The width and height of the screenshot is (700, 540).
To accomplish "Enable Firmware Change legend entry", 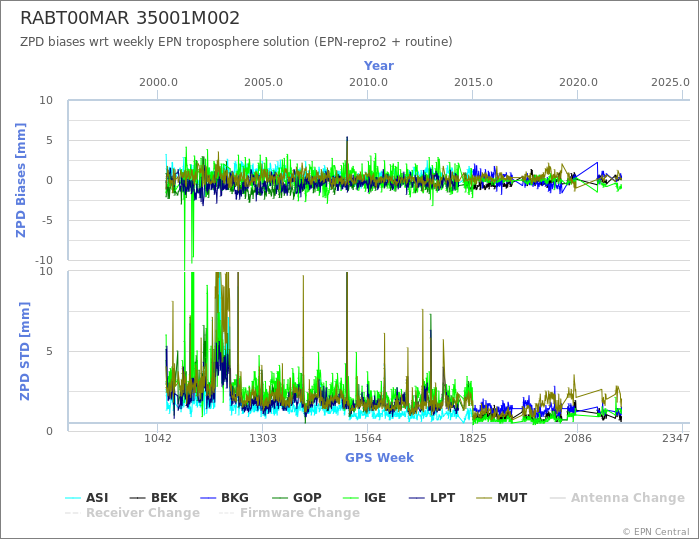I will point(289,513).
